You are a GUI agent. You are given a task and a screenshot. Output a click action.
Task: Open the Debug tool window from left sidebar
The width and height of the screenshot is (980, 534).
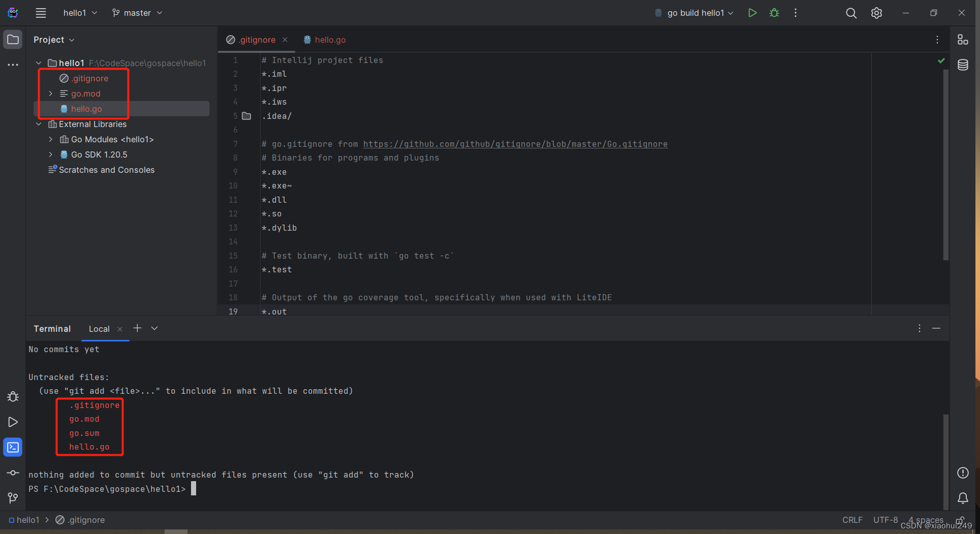pyautogui.click(x=13, y=396)
